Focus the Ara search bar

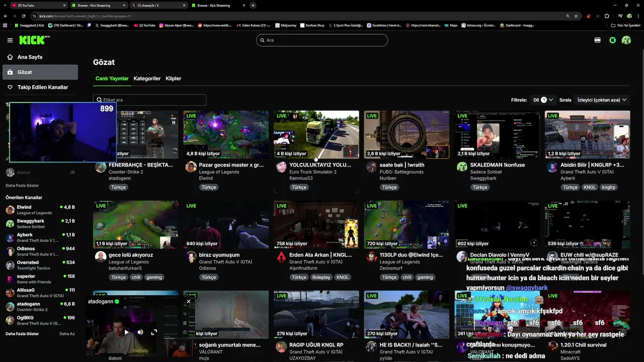point(322,40)
